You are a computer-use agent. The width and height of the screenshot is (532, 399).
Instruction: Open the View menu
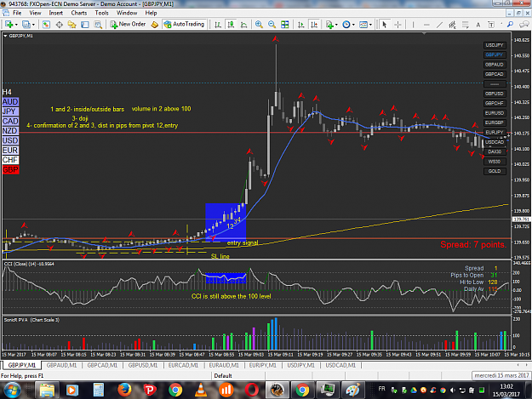point(35,13)
